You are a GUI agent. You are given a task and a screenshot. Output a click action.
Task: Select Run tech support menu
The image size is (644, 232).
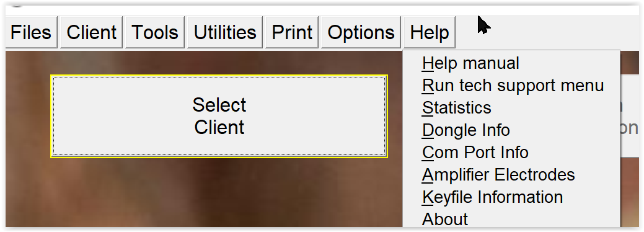click(x=511, y=86)
